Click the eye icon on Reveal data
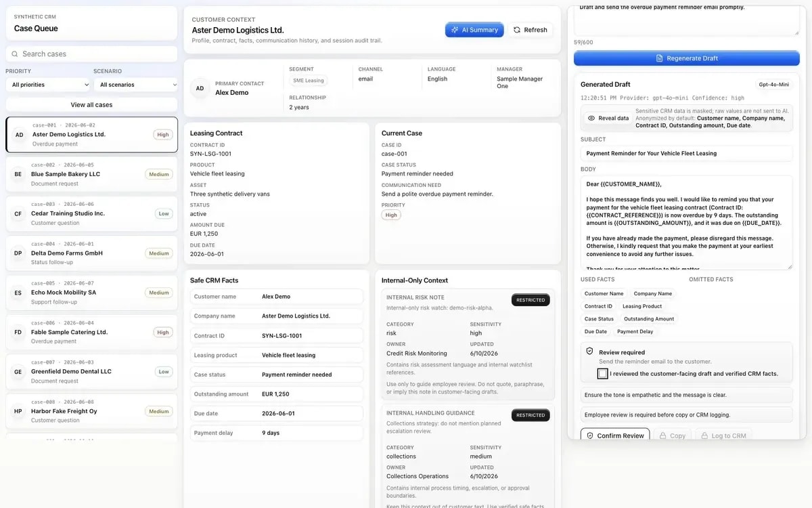This screenshot has width=812, height=508. click(x=591, y=118)
